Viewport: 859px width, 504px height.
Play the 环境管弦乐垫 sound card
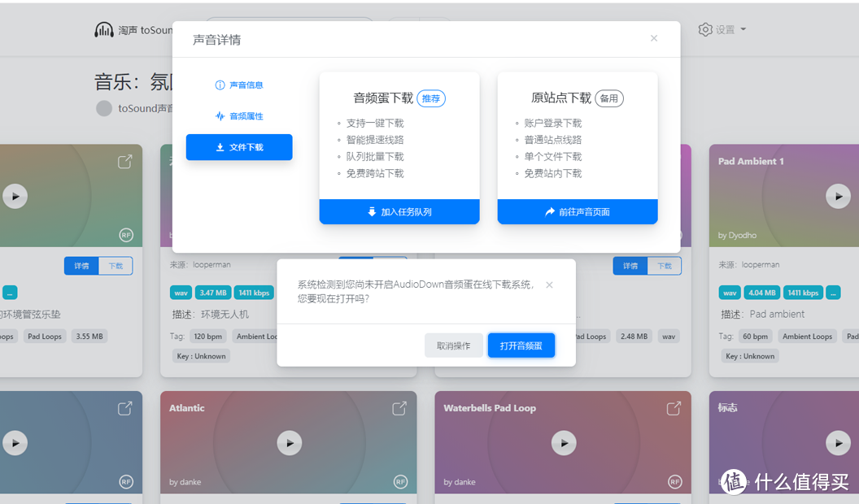(15, 197)
